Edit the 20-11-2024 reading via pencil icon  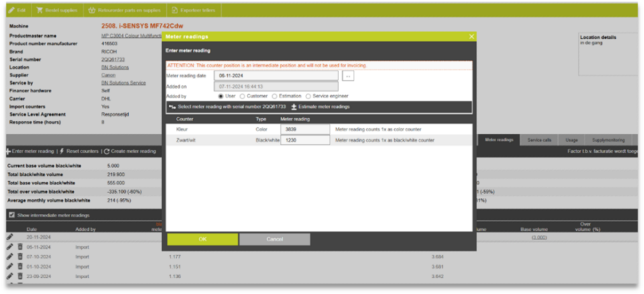click(10, 237)
